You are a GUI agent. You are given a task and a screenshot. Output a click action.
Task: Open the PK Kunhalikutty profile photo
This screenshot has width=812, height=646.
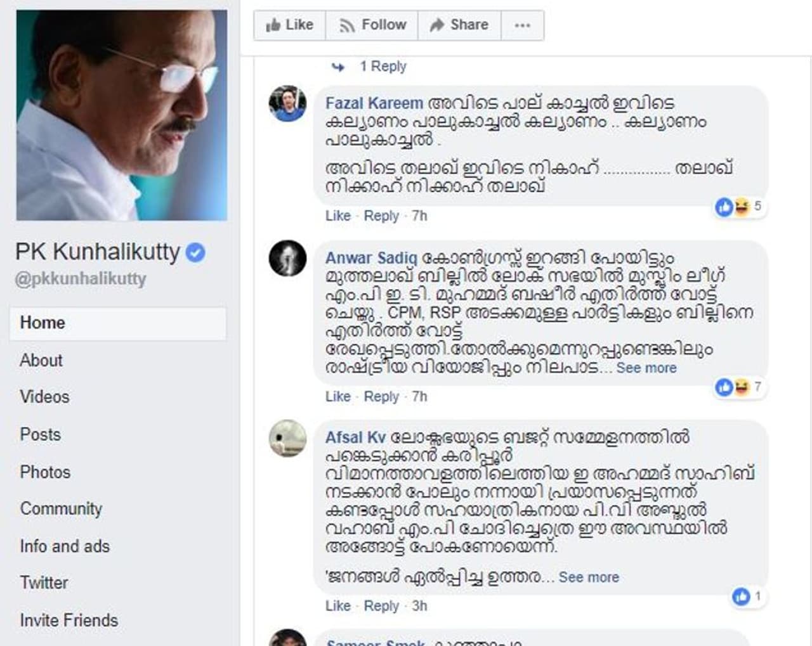[x=122, y=115]
